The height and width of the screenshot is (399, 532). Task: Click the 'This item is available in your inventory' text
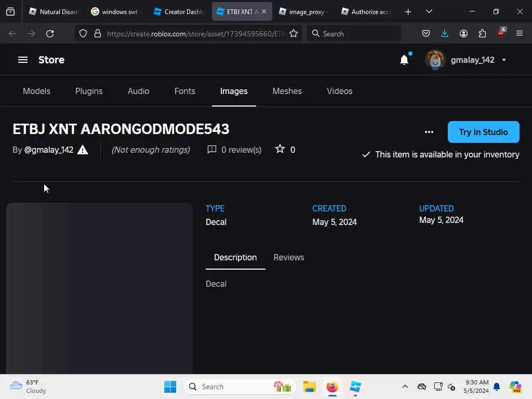(447, 154)
